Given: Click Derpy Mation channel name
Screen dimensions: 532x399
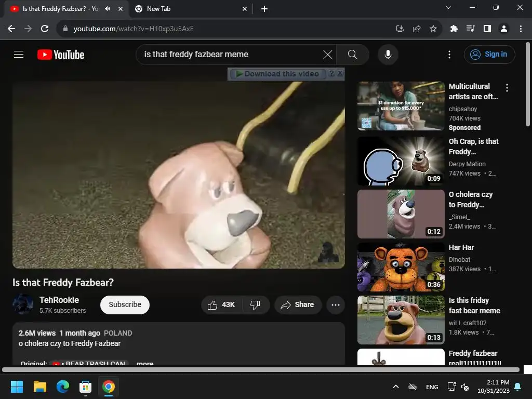Looking at the screenshot, I should point(467,164).
